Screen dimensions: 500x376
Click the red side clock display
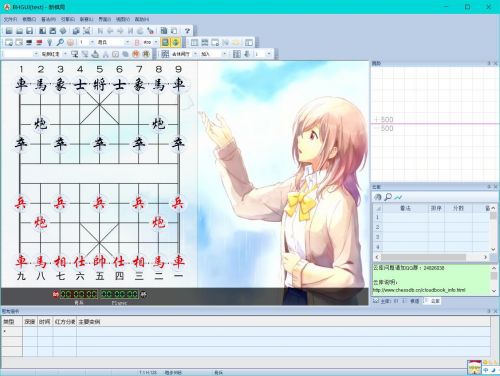79,294
